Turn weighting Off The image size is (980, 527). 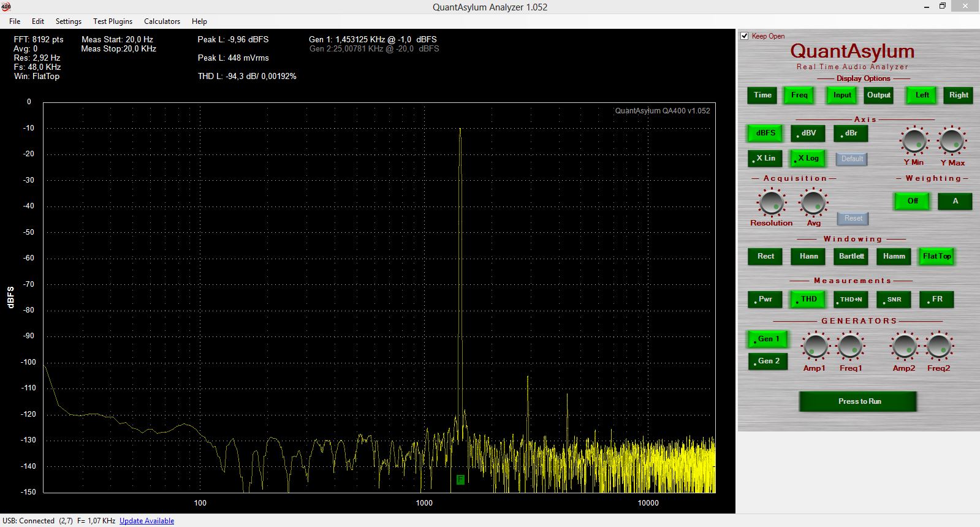[x=913, y=201]
